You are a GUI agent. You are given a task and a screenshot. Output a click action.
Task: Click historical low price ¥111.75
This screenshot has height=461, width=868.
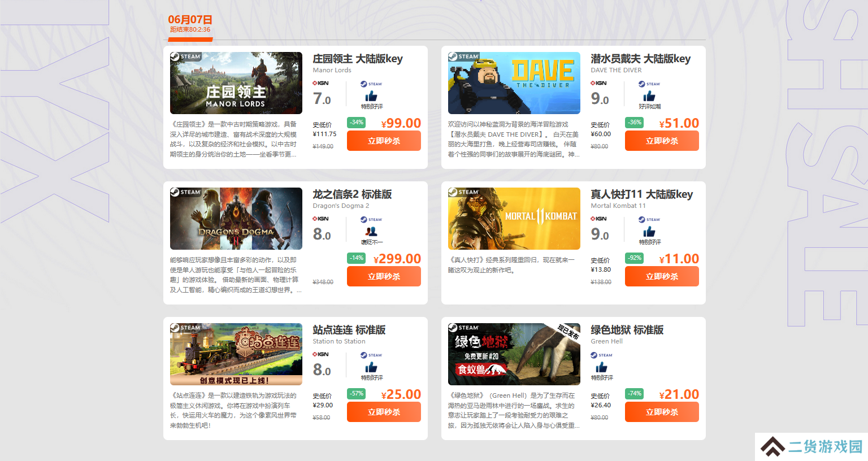click(324, 134)
